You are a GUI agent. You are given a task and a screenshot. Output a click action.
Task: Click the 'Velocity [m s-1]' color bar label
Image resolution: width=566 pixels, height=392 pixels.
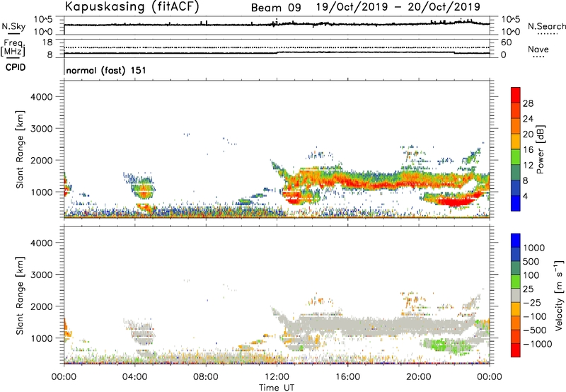click(559, 295)
